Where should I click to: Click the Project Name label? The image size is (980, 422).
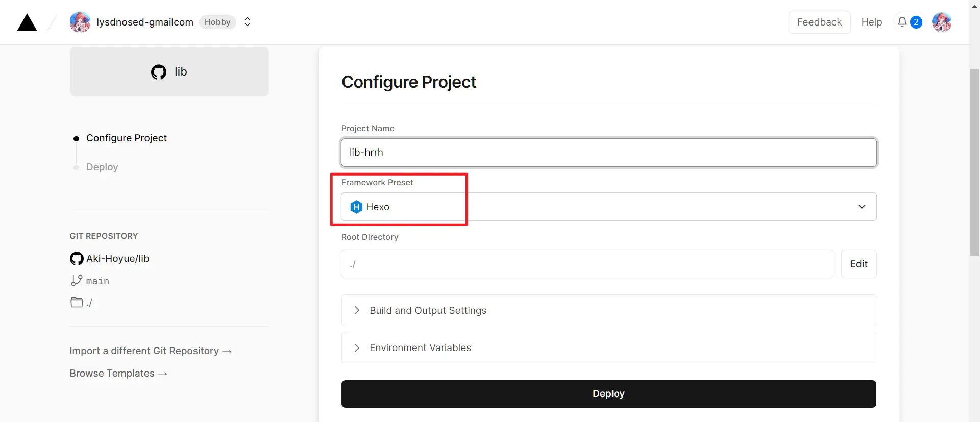pyautogui.click(x=367, y=128)
